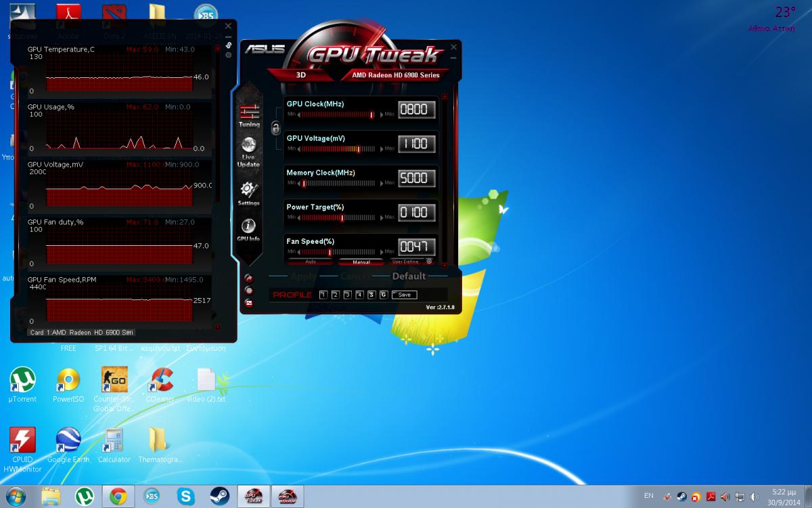Launch Google Earth desktop shortcut
The height and width of the screenshot is (508, 812).
pos(68,445)
